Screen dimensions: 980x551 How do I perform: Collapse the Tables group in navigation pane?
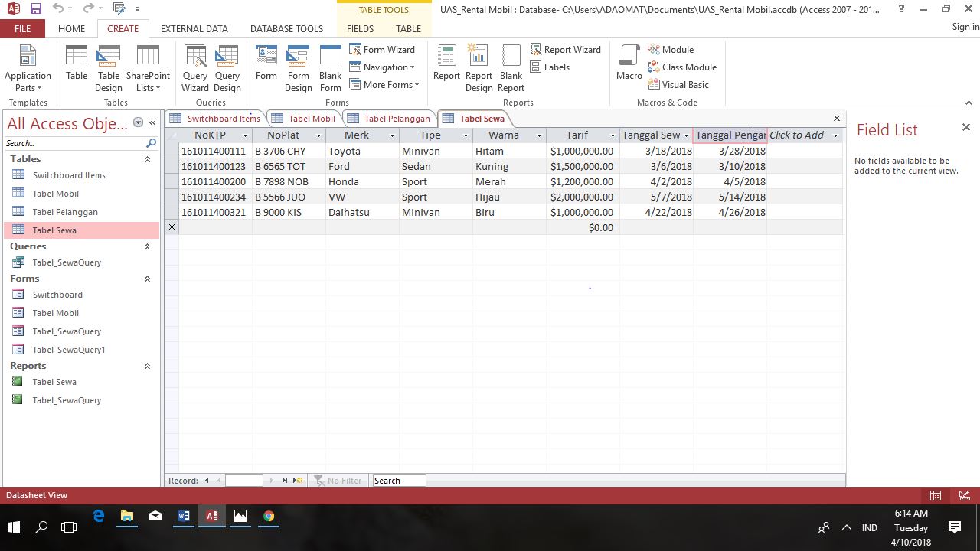coord(147,159)
